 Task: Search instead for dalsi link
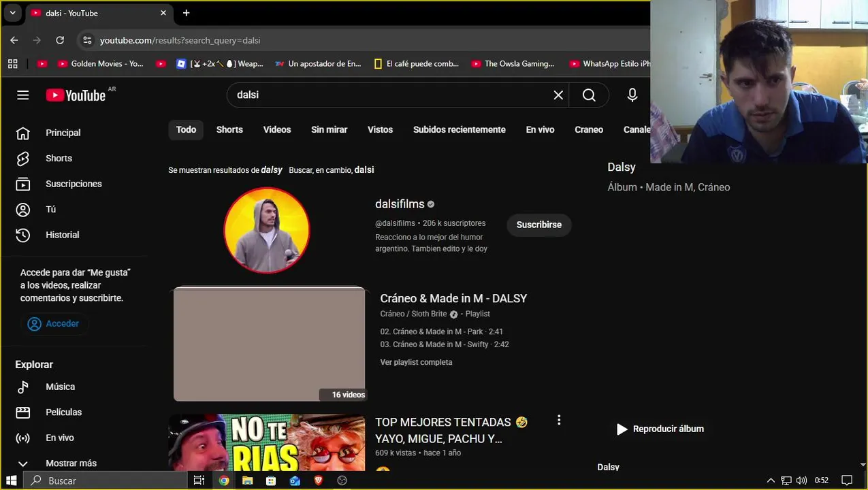pos(332,170)
